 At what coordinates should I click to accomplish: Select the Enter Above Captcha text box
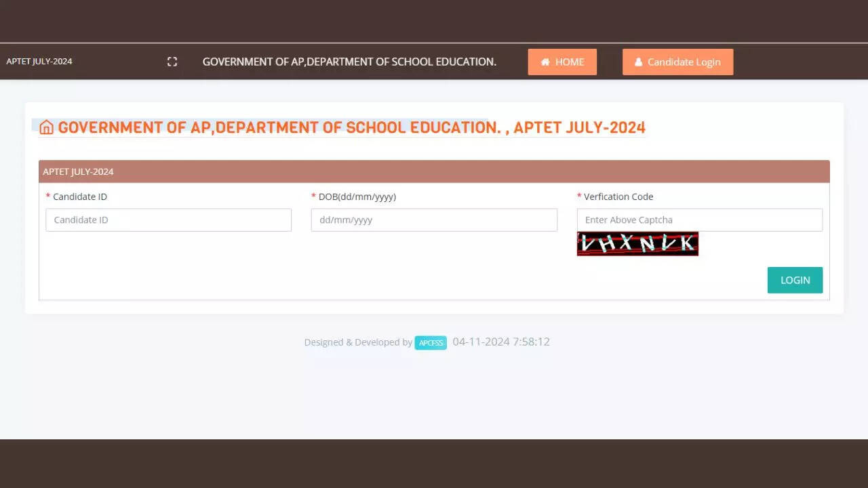[x=699, y=220]
